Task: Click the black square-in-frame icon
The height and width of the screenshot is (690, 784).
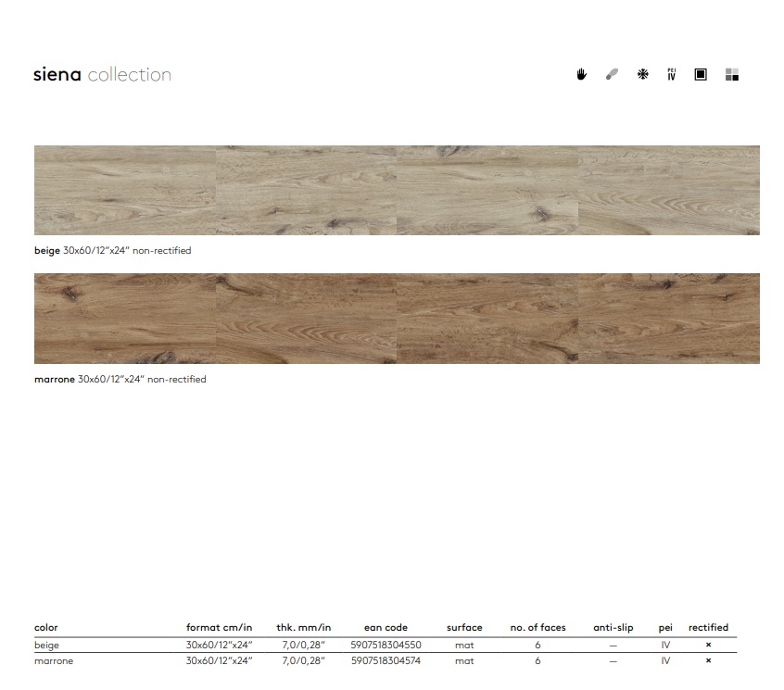Action: click(x=701, y=75)
